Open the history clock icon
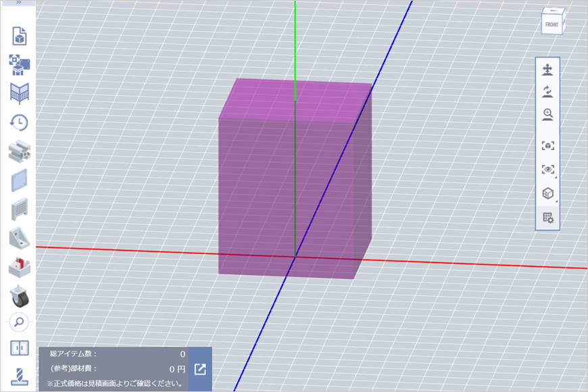The height and width of the screenshot is (392, 588). [x=20, y=122]
